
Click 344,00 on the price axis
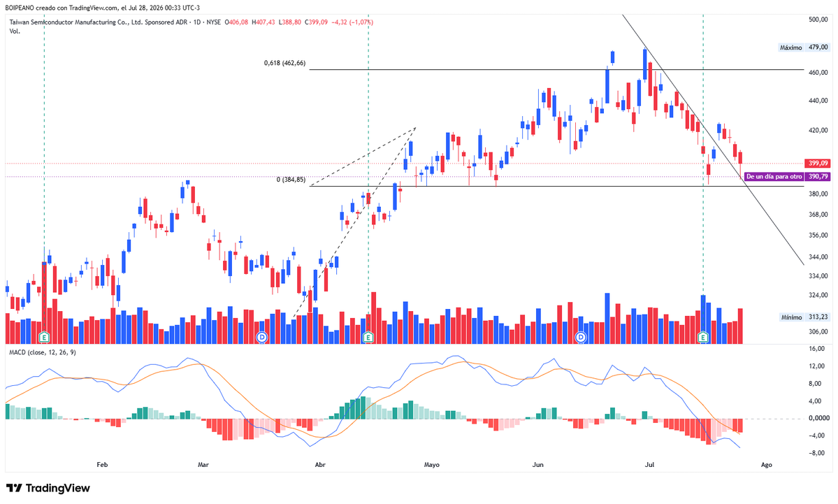[x=818, y=258]
